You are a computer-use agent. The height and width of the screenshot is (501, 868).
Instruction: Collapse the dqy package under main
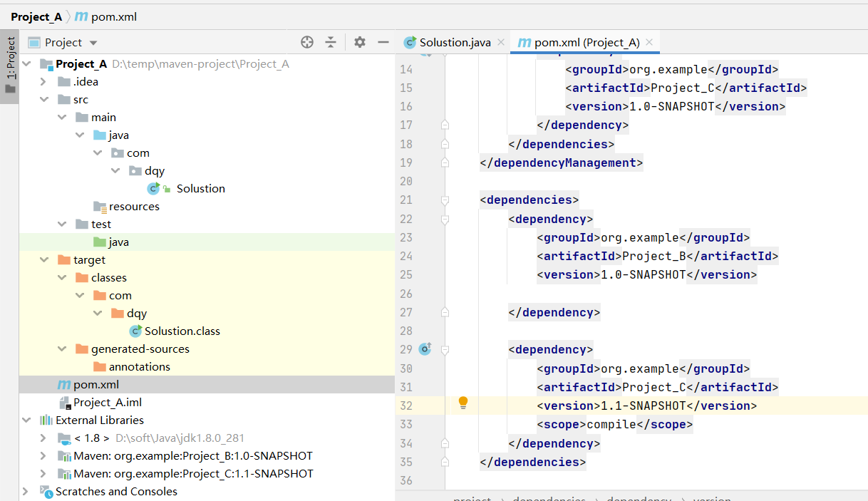click(115, 170)
